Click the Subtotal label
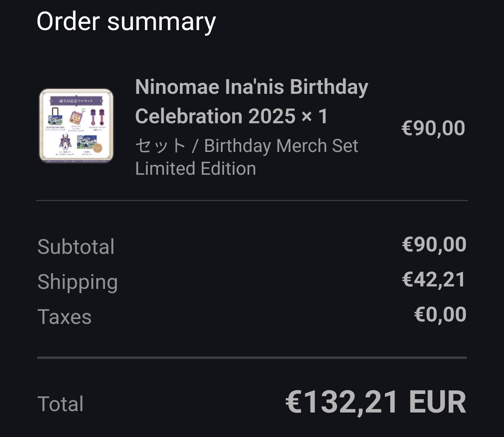The image size is (504, 437). 76,247
